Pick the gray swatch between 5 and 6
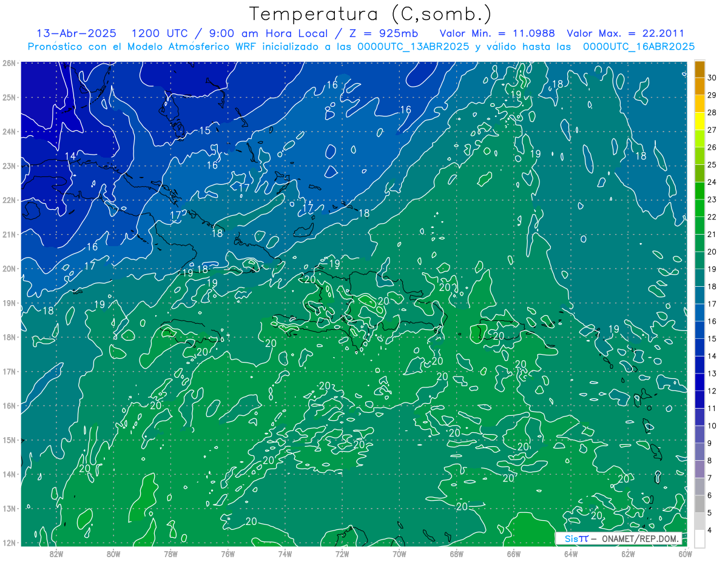 [699, 504]
